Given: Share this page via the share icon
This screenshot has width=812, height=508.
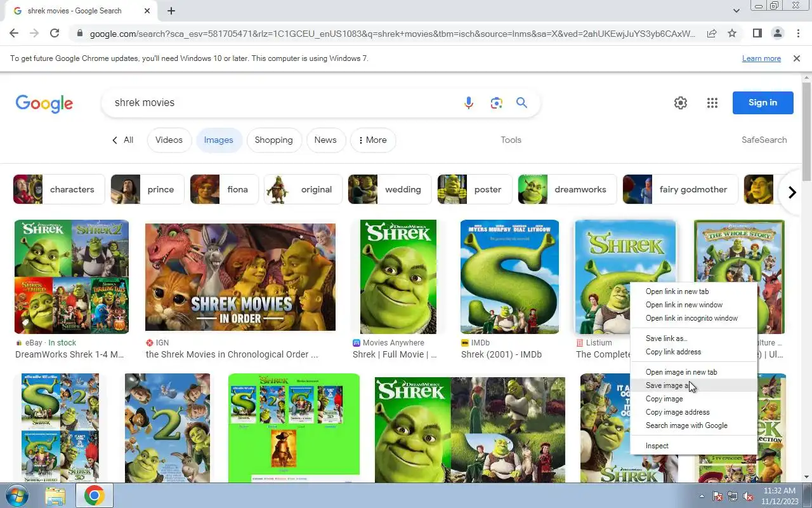Looking at the screenshot, I should point(712,33).
